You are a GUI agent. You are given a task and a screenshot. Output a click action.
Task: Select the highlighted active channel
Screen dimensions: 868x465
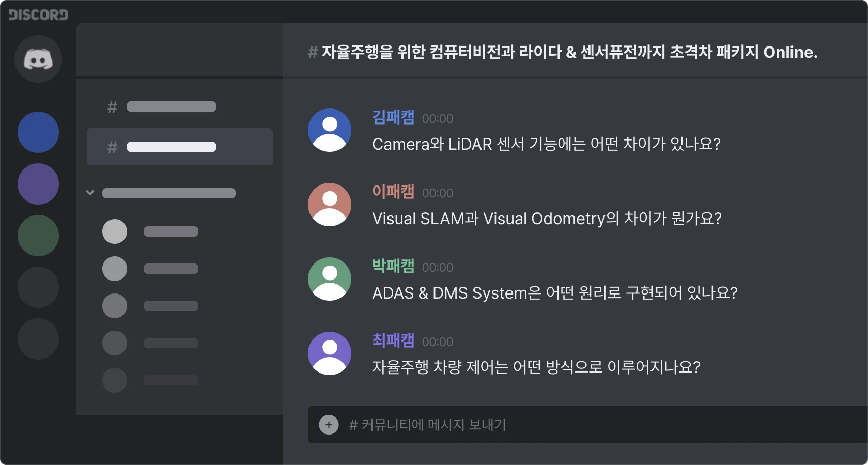180,147
